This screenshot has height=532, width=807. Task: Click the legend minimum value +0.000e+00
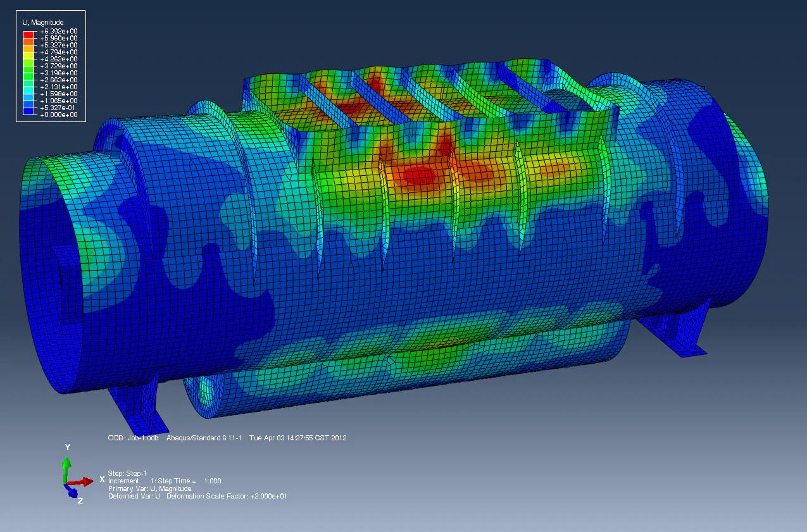[59, 114]
